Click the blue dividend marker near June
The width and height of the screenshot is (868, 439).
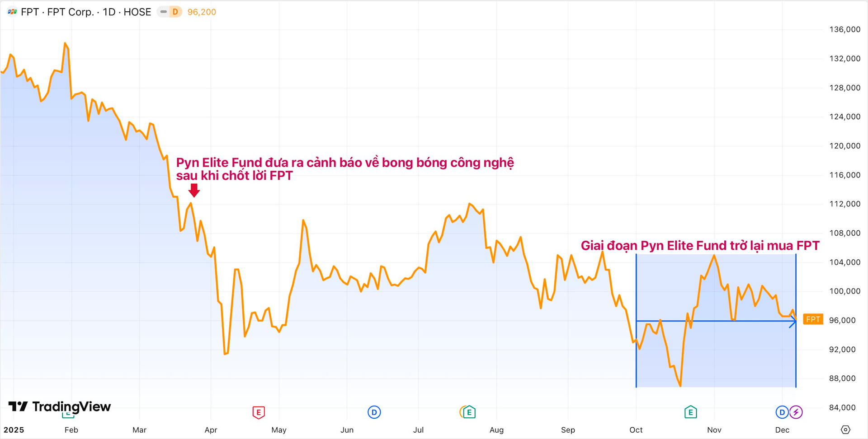pyautogui.click(x=374, y=412)
